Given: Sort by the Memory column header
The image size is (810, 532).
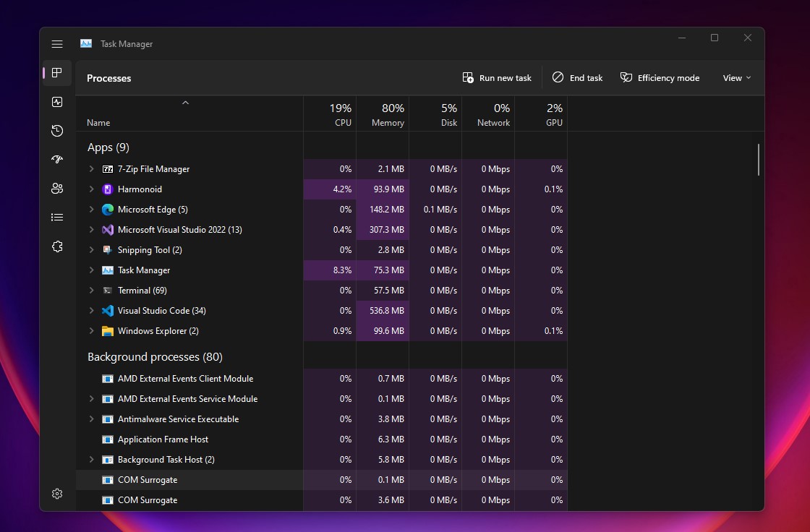Looking at the screenshot, I should (x=383, y=114).
